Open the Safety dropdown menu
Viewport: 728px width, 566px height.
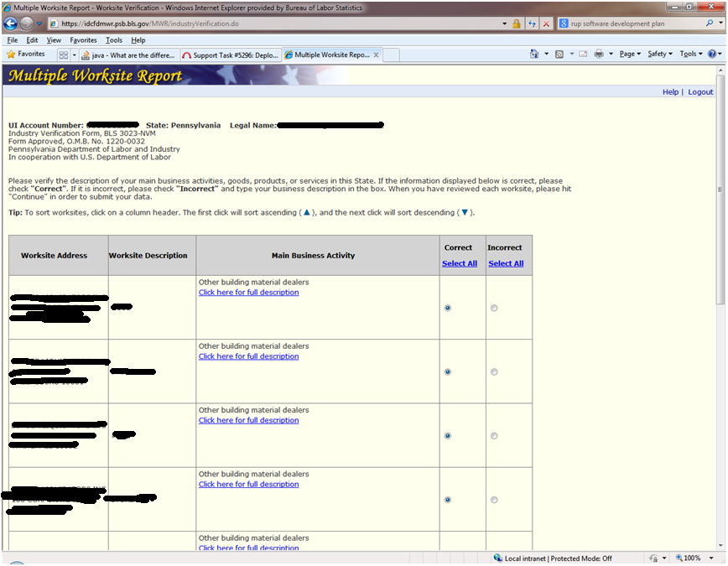[x=660, y=54]
